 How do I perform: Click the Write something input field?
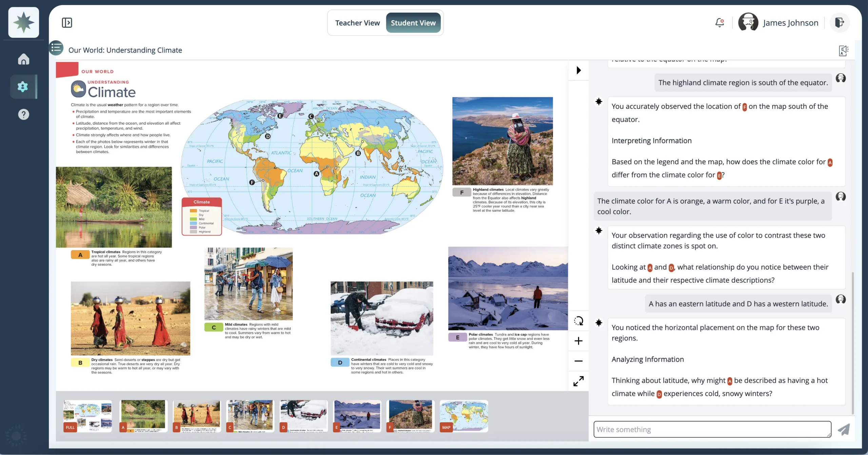point(712,429)
